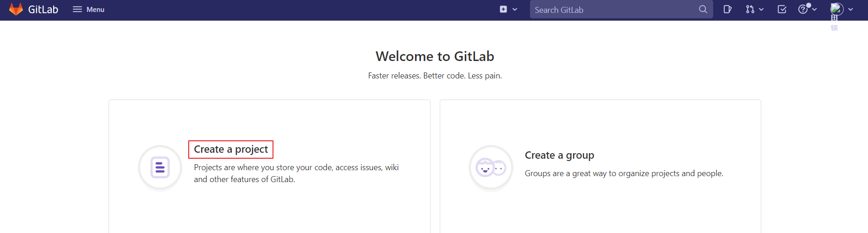The height and width of the screenshot is (233, 868).
Task: Click the project card description text
Action: tap(296, 173)
